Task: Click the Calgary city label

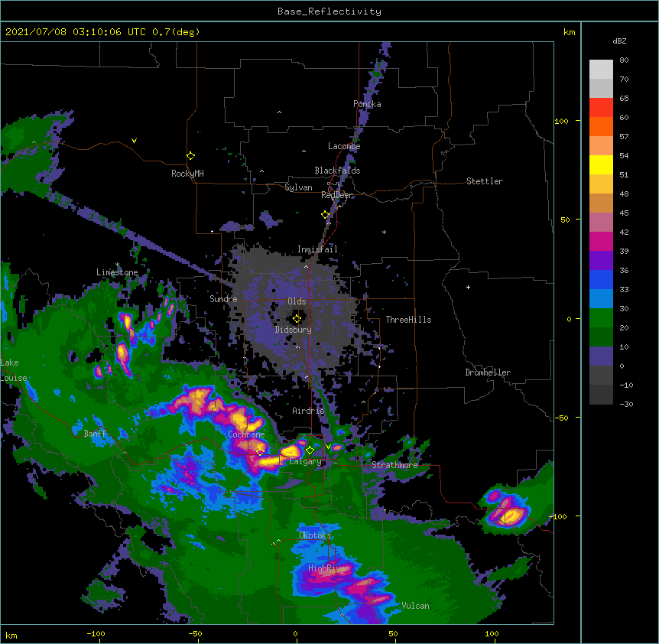Action: coord(306,461)
